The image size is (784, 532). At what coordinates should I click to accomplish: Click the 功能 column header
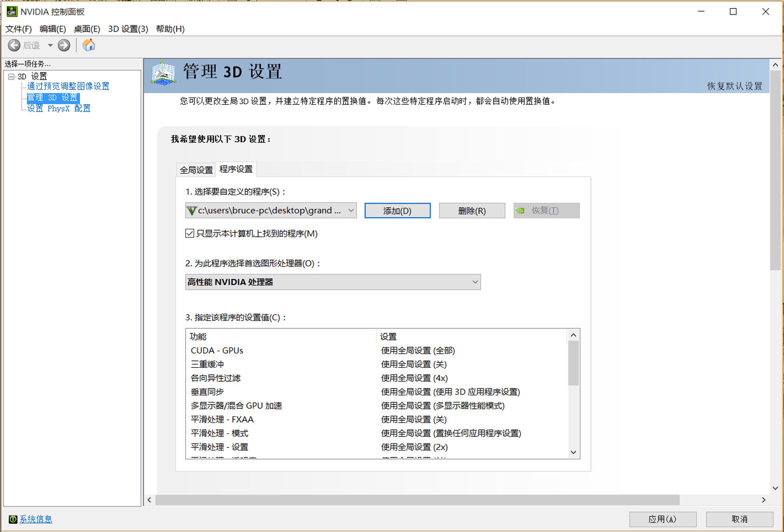pos(281,336)
